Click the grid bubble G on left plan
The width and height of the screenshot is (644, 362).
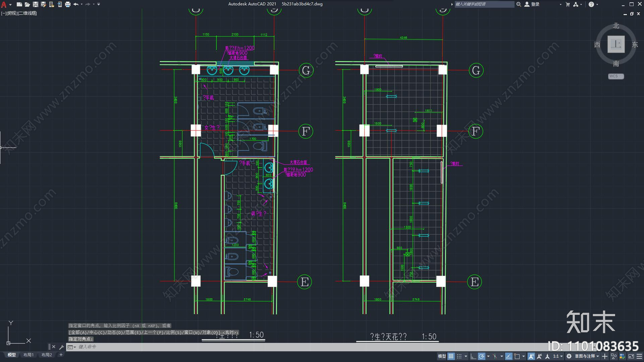[x=306, y=70]
